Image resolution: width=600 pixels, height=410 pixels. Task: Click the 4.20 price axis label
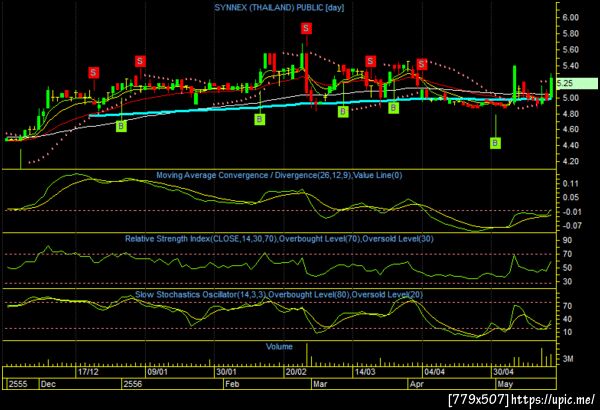[571, 162]
